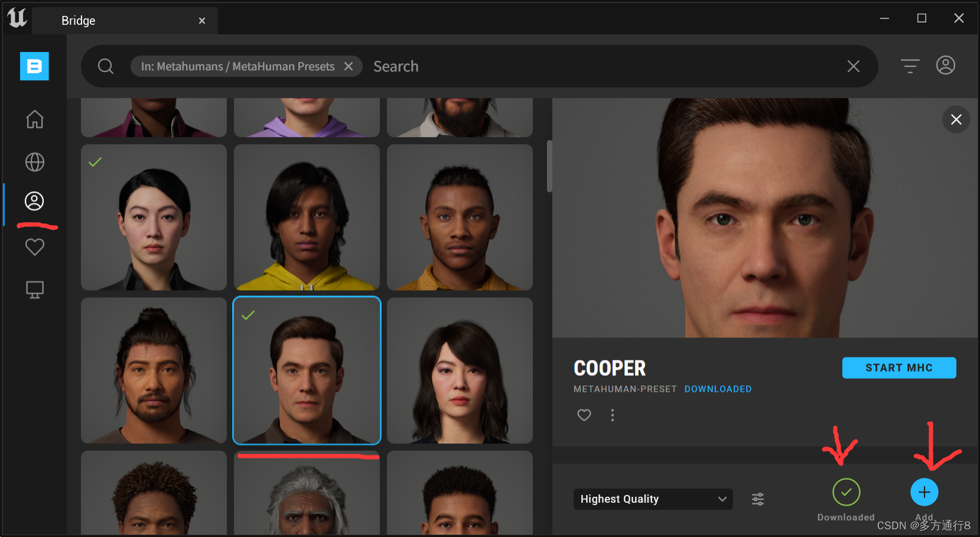
Task: Click the asset grid scrollbar
Action: click(549, 166)
